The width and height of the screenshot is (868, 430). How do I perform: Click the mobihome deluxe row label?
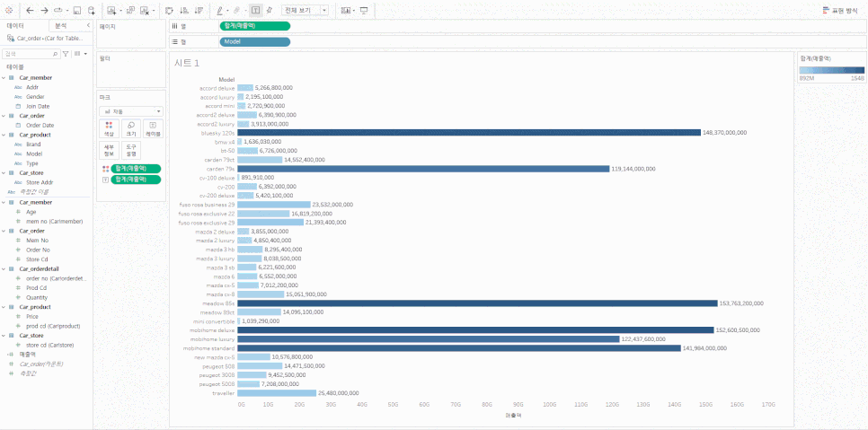coord(213,330)
